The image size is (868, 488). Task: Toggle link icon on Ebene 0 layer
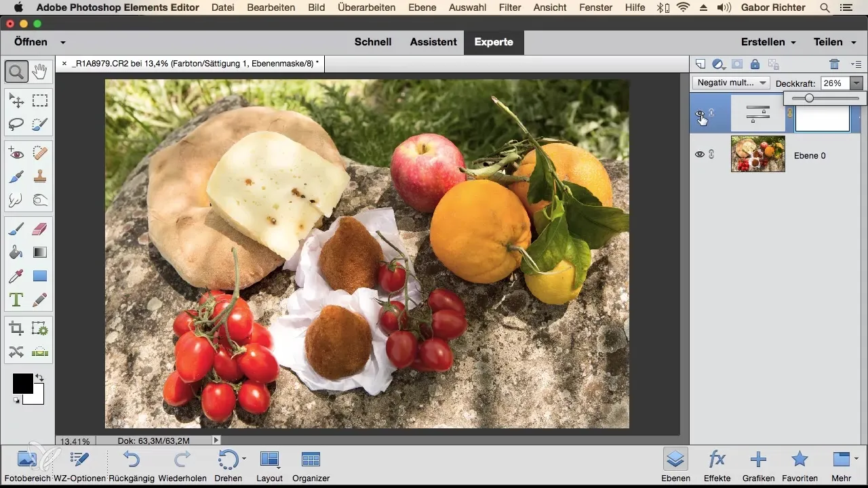(x=712, y=155)
